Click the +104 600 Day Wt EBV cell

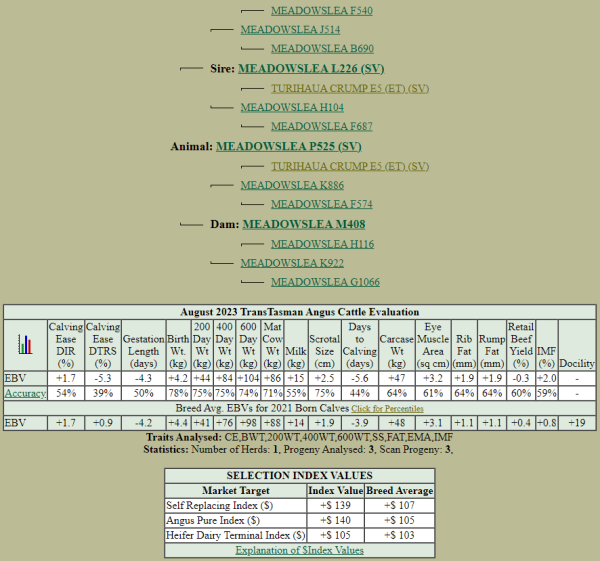click(x=248, y=378)
